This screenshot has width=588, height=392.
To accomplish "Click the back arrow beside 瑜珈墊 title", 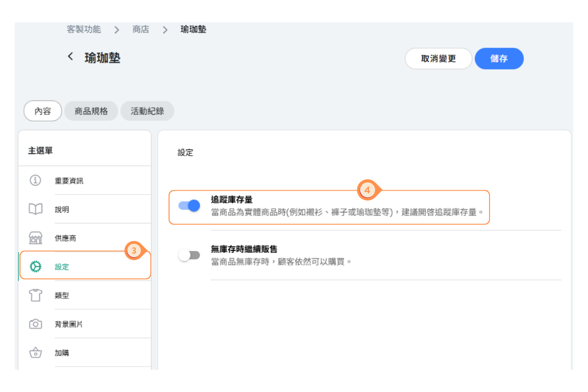I will point(71,57).
